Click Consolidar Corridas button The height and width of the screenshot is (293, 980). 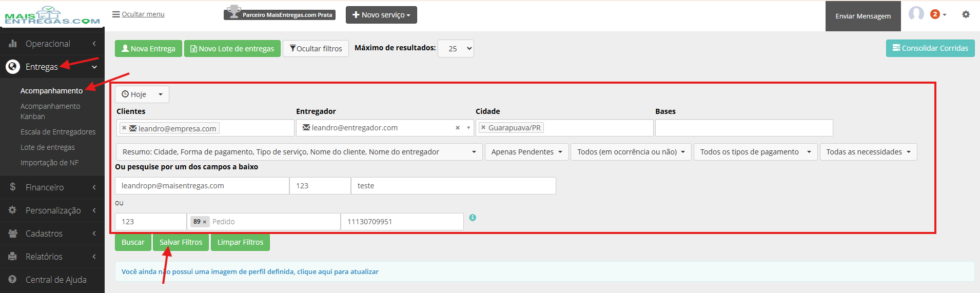(x=930, y=48)
